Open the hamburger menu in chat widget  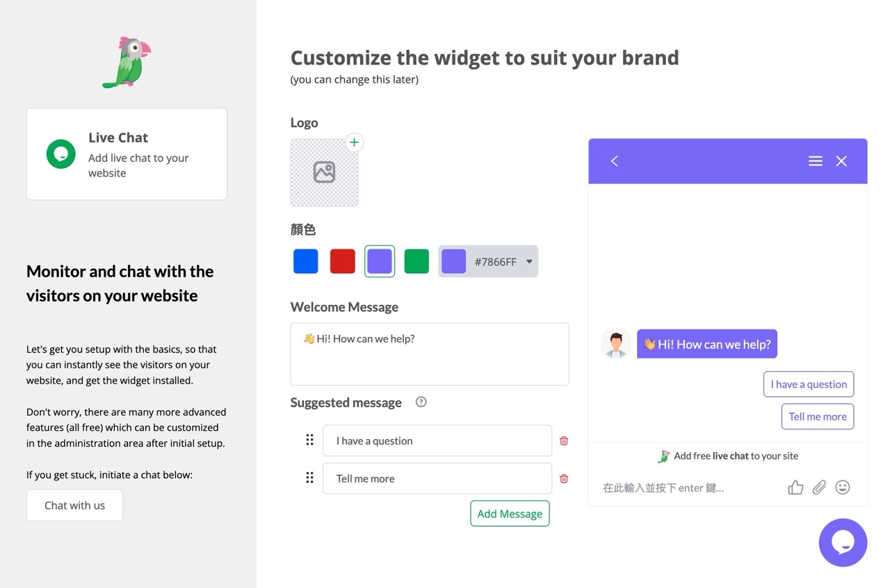(x=816, y=161)
